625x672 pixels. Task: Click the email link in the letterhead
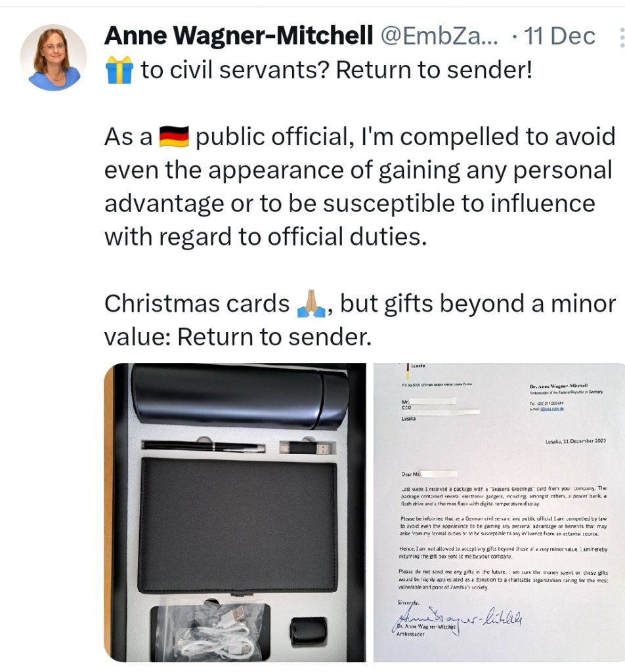(551, 409)
